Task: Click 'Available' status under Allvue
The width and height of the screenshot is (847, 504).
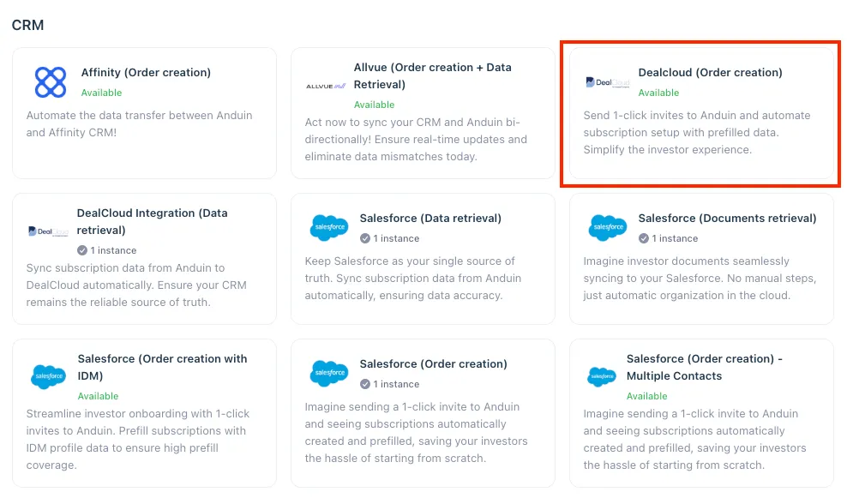Action: click(375, 105)
